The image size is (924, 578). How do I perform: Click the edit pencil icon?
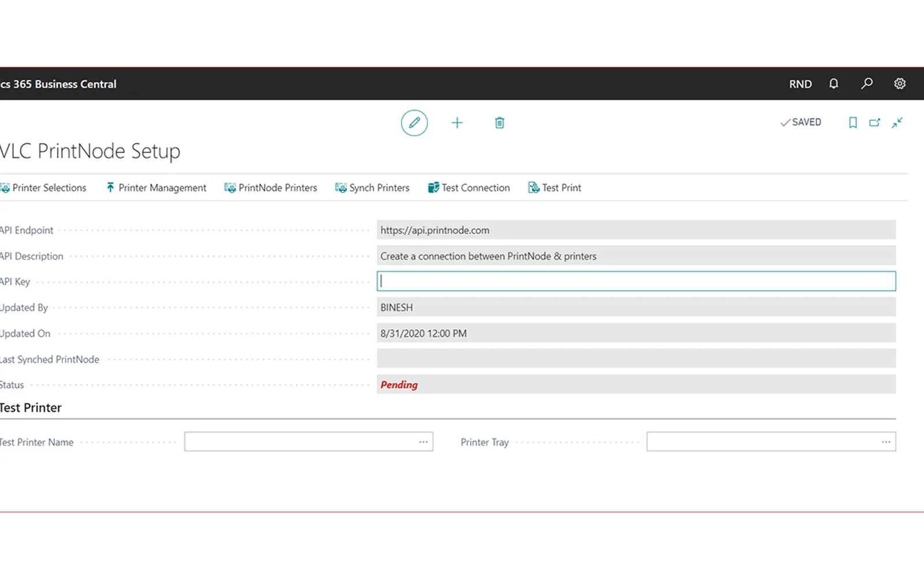tap(414, 123)
